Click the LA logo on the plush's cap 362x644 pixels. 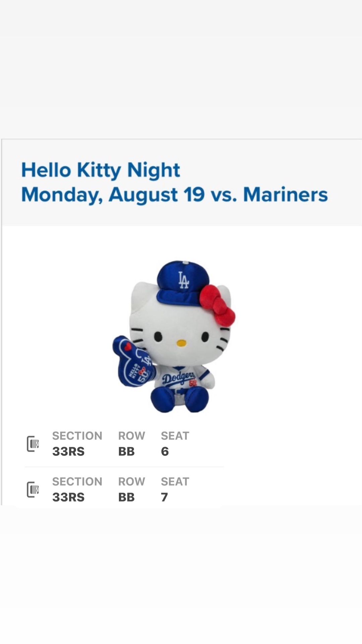tap(183, 280)
